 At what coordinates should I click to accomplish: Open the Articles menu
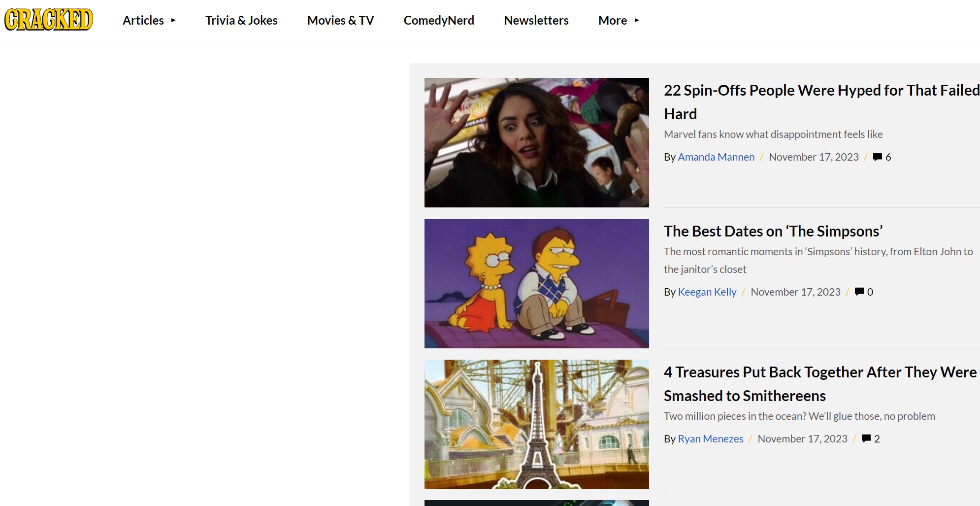(143, 20)
